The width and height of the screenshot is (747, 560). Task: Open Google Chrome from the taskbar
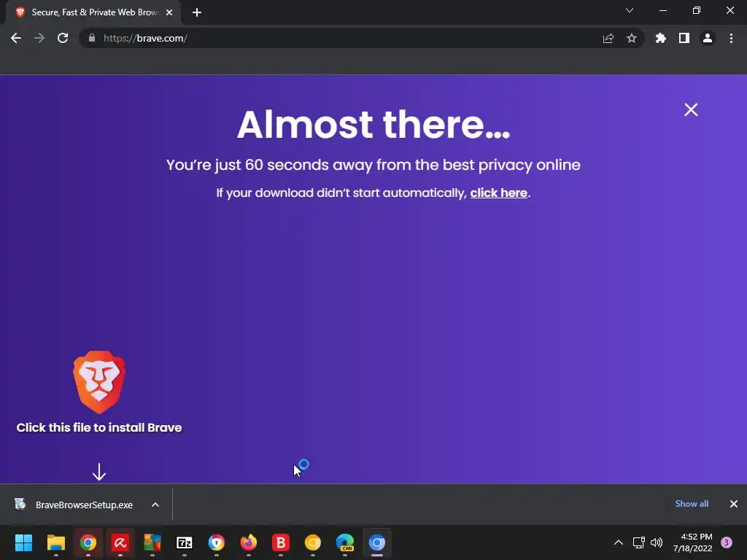click(88, 542)
